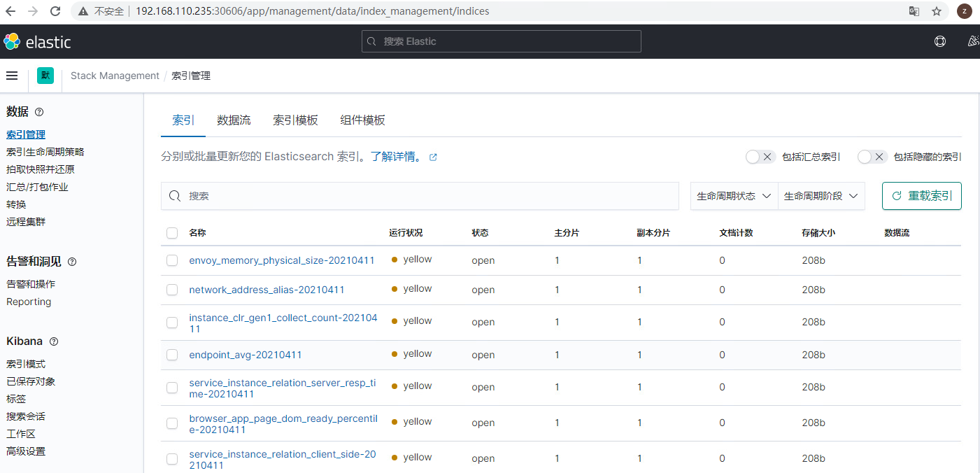The width and height of the screenshot is (980, 473).
Task: Open the 索引模板 tab
Action: point(295,120)
